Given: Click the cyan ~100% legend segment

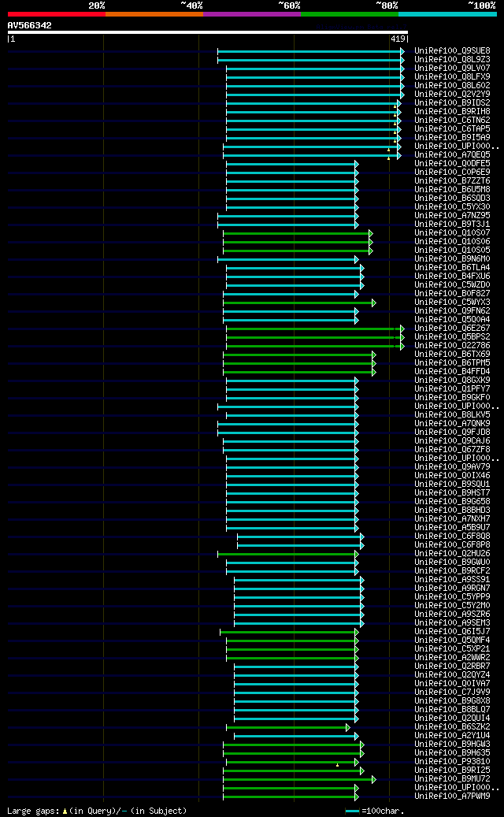Looking at the screenshot, I should coord(448,14).
